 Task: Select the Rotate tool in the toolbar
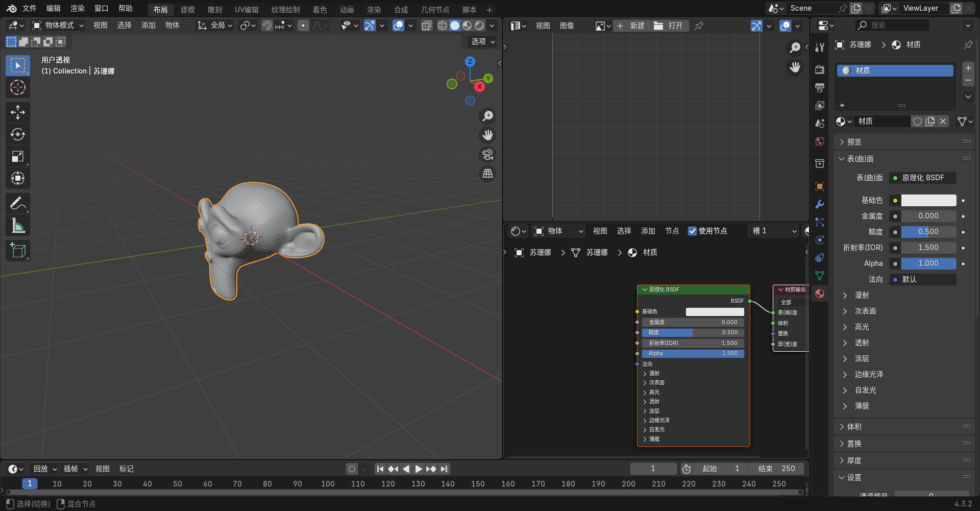18,134
